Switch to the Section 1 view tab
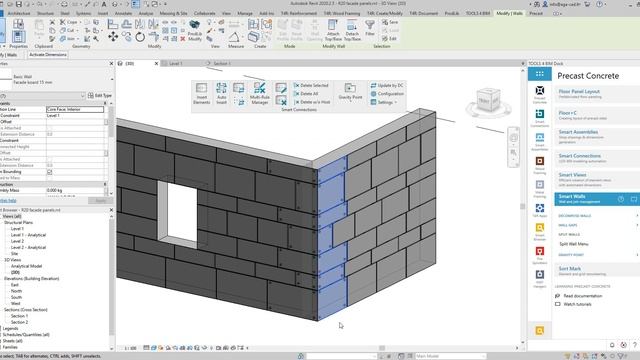Viewport: 640px width, 360px height. [x=222, y=64]
